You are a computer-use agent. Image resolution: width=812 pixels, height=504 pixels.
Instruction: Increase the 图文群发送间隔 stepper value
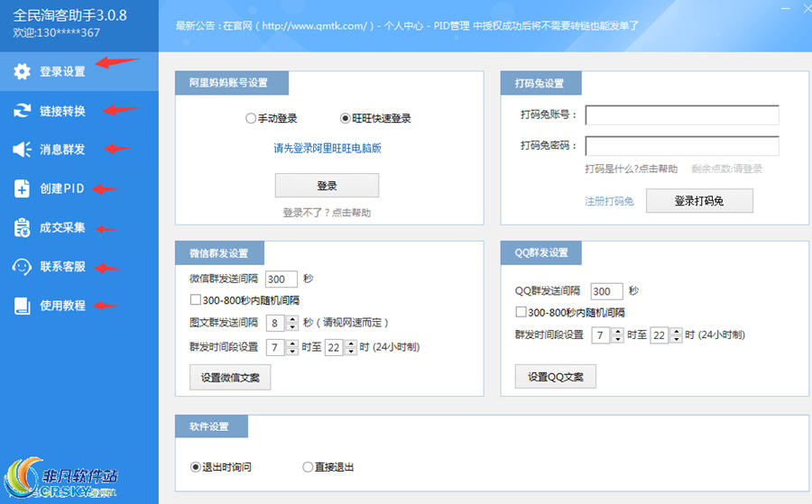point(292,319)
